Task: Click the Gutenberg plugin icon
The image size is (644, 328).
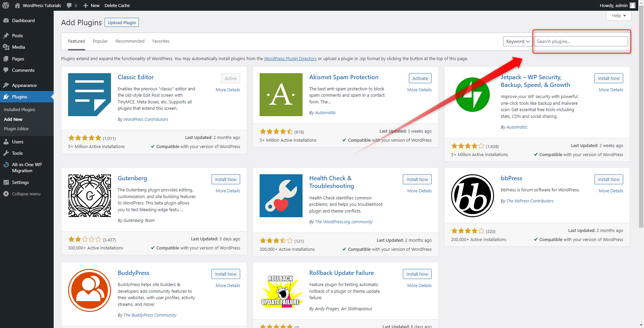Action: [90, 196]
